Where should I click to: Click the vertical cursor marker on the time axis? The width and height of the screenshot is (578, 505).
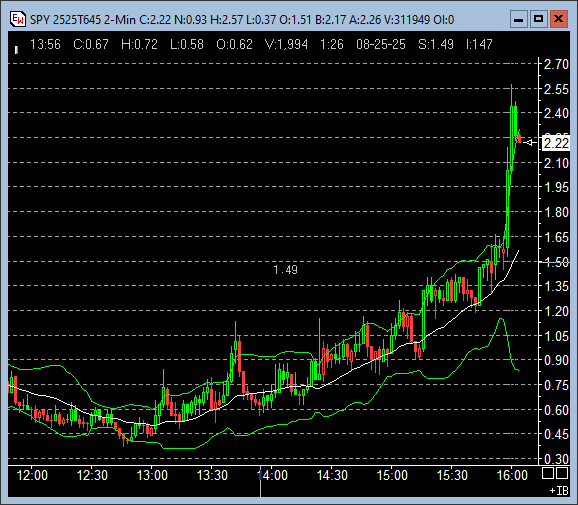[x=260, y=482]
